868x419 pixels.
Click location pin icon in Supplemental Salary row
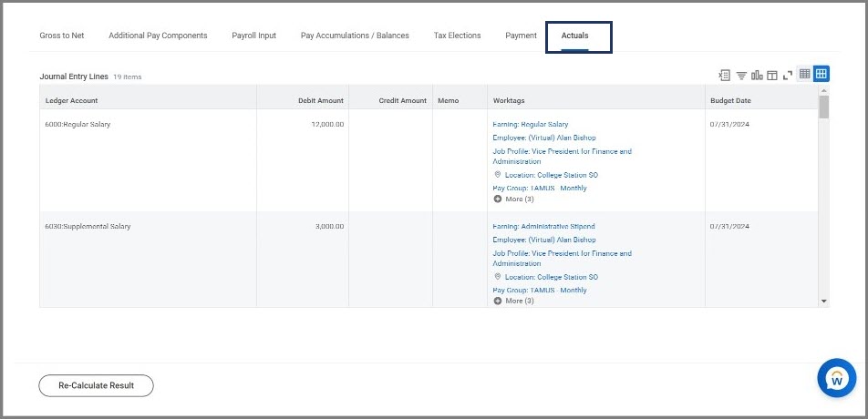(x=498, y=277)
